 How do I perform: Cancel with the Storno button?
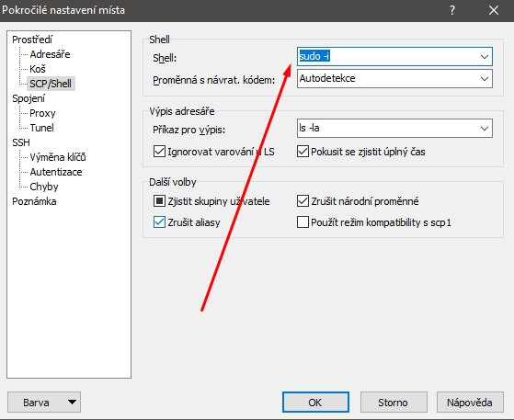[394, 403]
